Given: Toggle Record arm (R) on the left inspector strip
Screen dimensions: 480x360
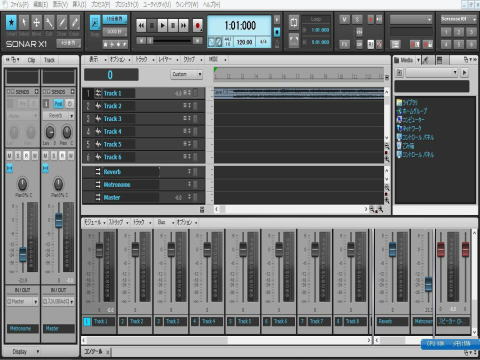Looking at the screenshot, I should coord(26,155).
